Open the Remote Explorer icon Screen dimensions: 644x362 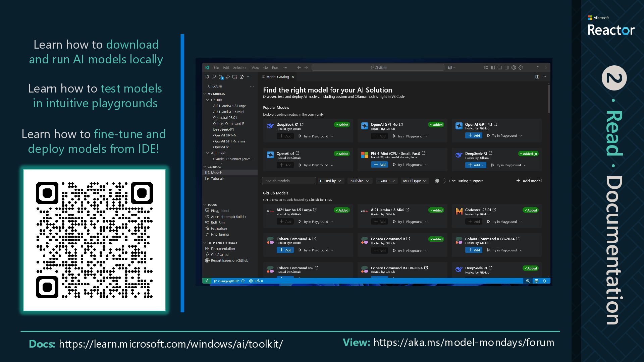click(x=235, y=77)
